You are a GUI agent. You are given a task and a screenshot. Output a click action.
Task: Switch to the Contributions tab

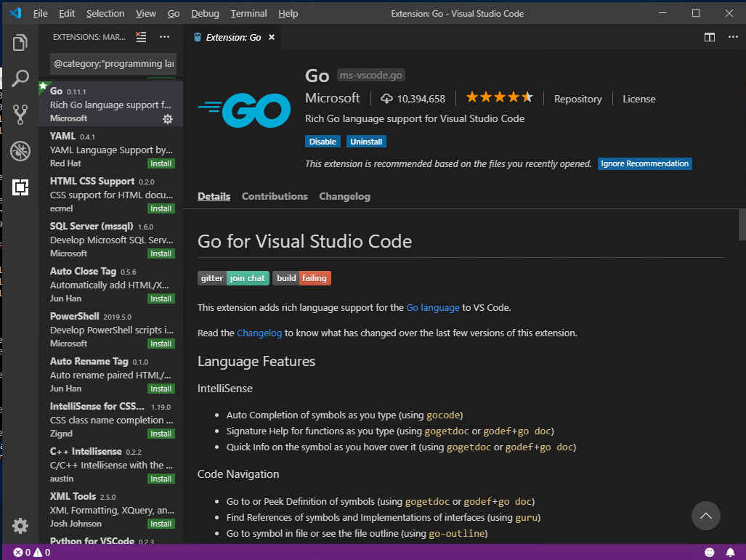coord(275,196)
